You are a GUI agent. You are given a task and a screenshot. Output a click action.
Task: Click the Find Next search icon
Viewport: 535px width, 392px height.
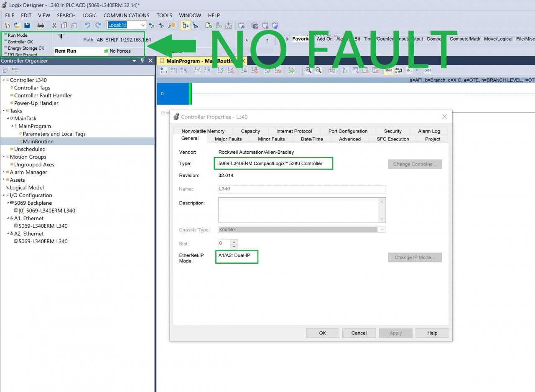(x=161, y=25)
